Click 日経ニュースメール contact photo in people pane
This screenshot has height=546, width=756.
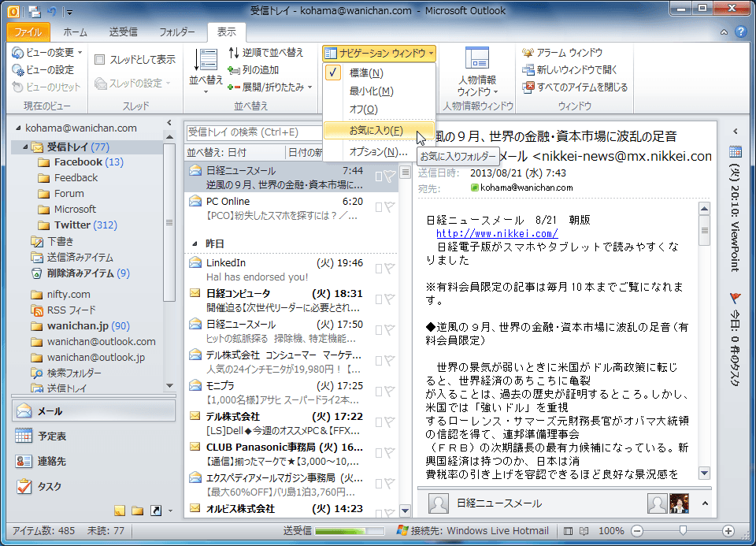click(439, 503)
